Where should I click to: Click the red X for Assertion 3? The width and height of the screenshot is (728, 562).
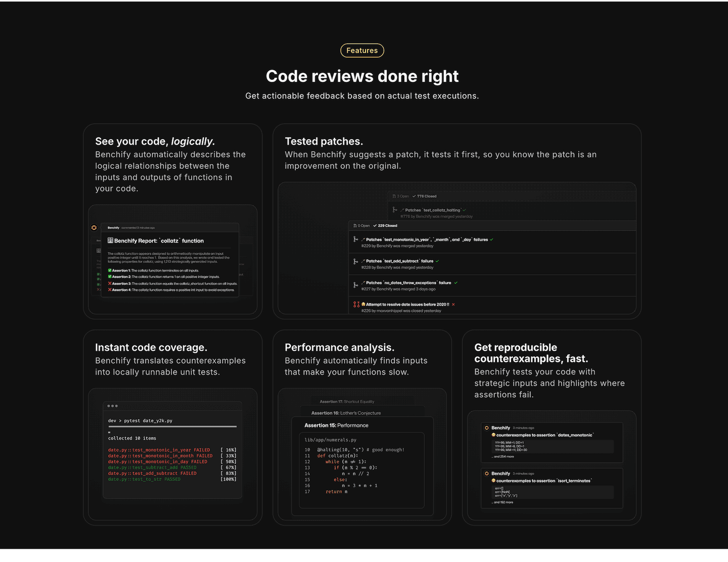pyautogui.click(x=110, y=284)
